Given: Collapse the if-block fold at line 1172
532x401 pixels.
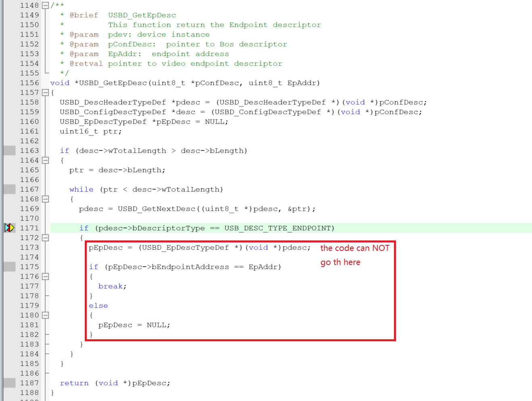Looking at the screenshot, I should pyautogui.click(x=45, y=238).
